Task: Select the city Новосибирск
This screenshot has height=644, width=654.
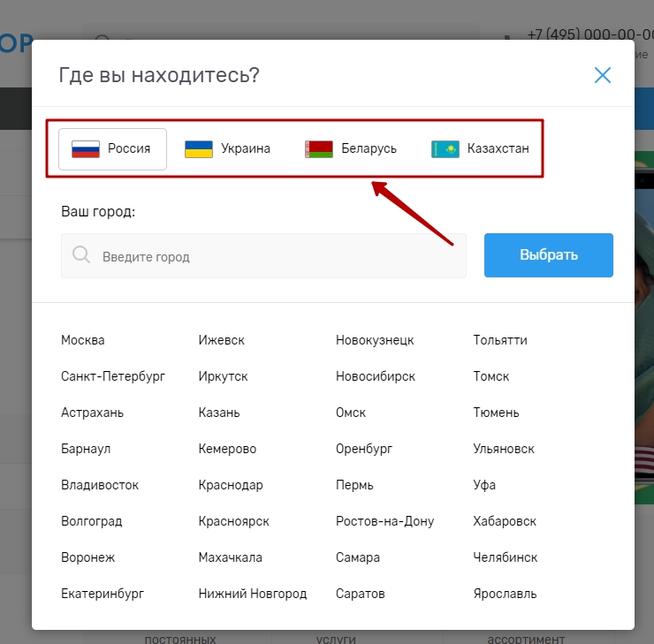Action: tap(376, 376)
